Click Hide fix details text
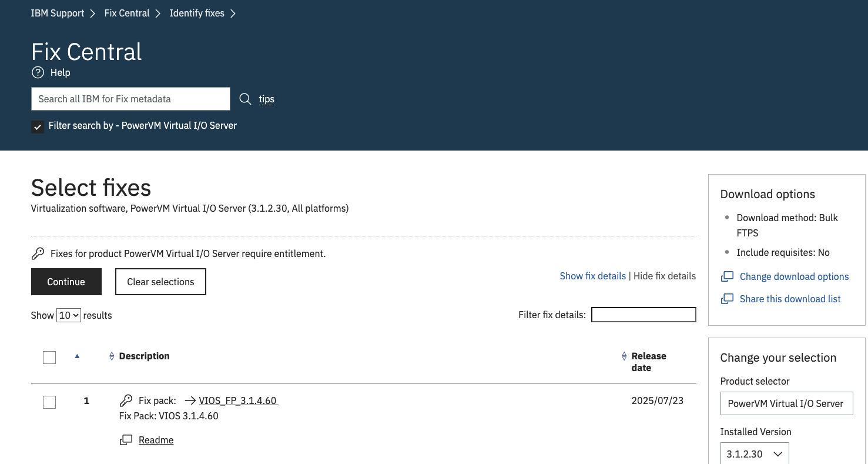The image size is (868, 464). (665, 276)
